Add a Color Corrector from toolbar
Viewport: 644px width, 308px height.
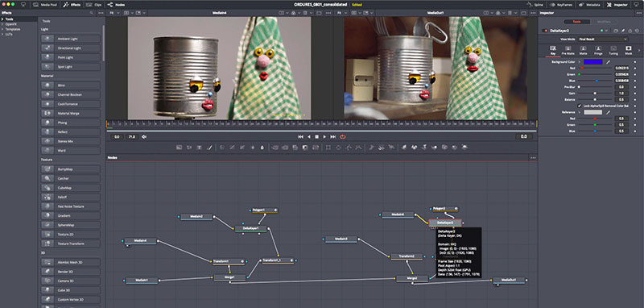[x=222, y=148]
